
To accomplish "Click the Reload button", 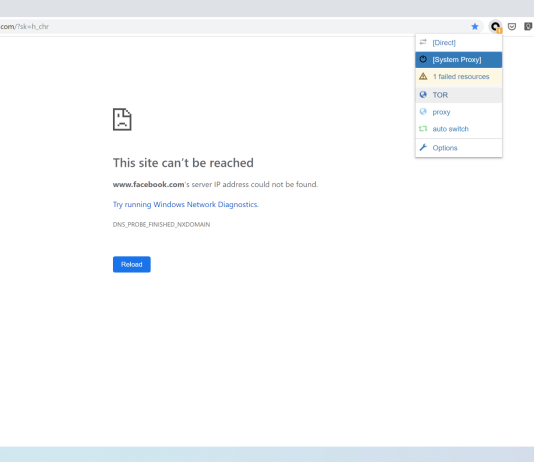I will [131, 264].
